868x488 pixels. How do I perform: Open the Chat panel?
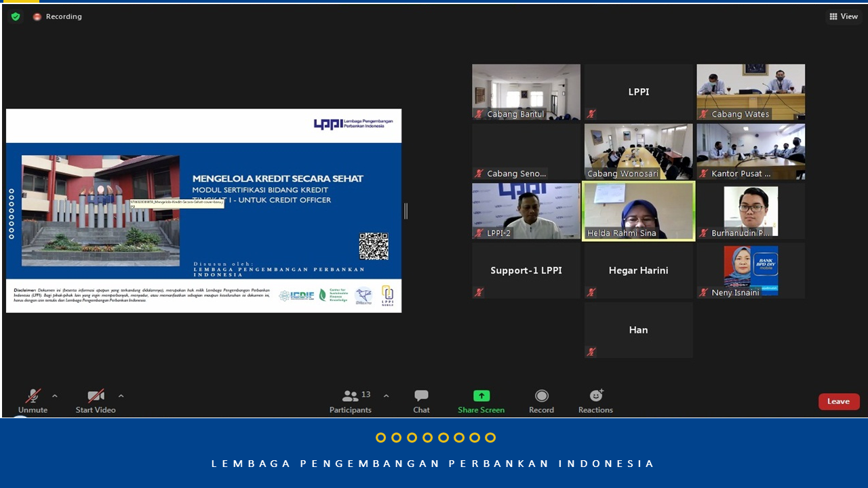421,401
